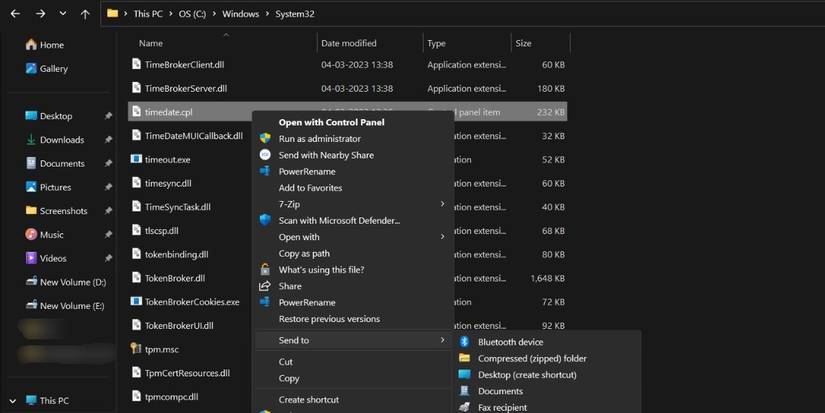Screen dimensions: 825x413
Task: Click the Compressed (zipped) folder icon
Action: point(464,358)
